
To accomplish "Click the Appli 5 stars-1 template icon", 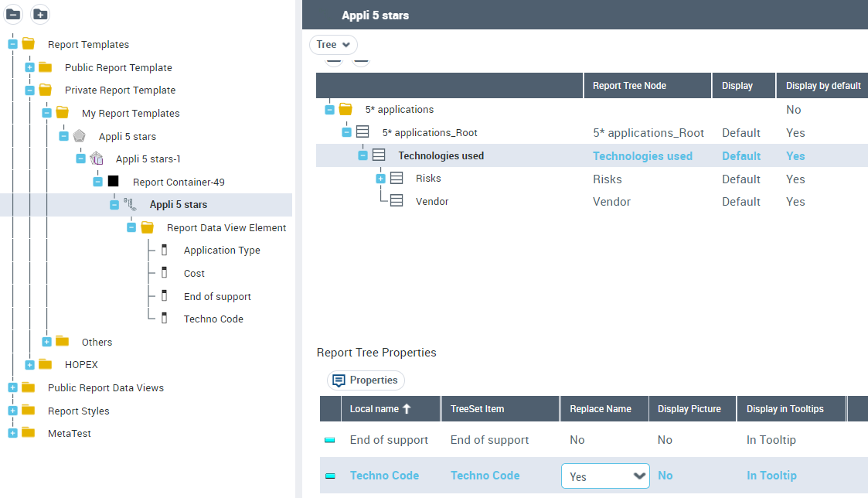I will [x=97, y=159].
